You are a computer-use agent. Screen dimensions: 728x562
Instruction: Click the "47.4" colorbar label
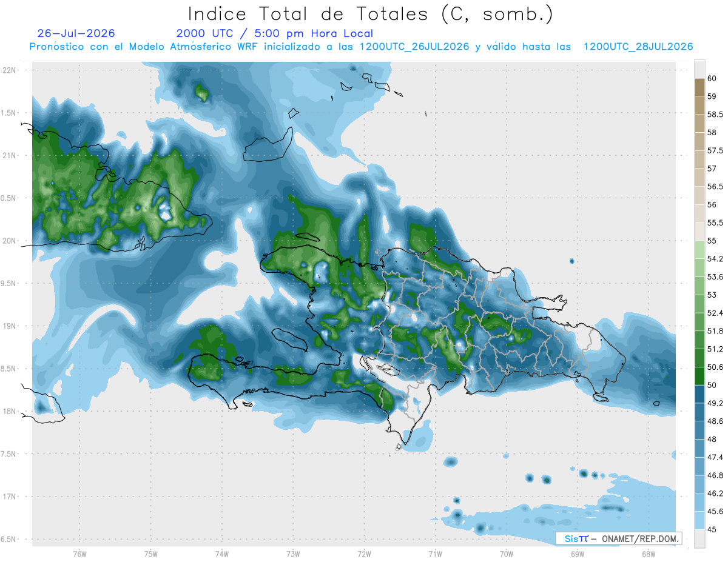click(x=715, y=457)
